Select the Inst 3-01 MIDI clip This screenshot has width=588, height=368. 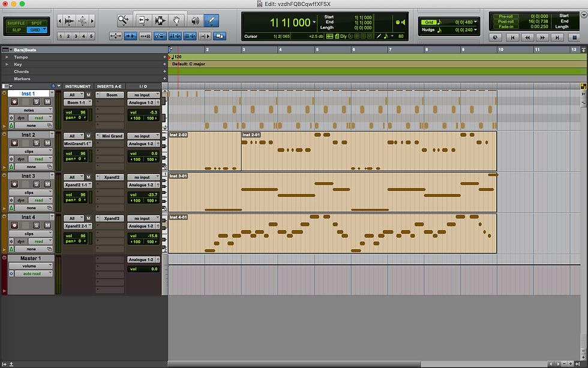(x=332, y=192)
